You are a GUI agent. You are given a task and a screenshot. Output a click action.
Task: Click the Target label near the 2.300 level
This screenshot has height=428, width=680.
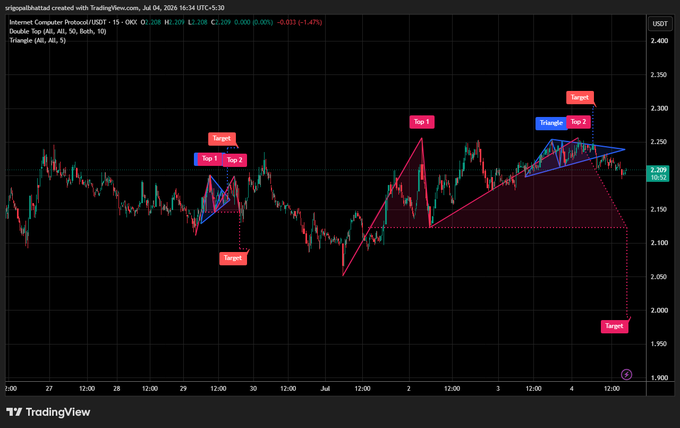(x=580, y=97)
